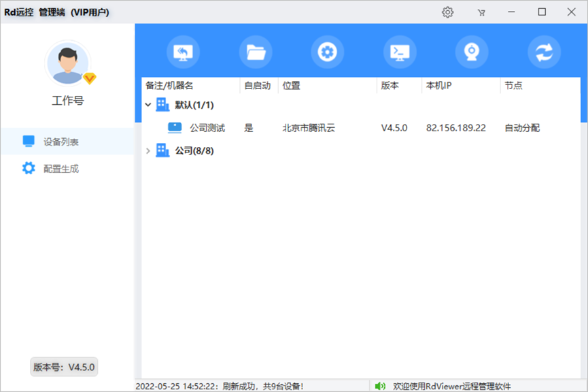Click the user avatar picture
Viewport: 588px width, 392px height.
(68, 63)
